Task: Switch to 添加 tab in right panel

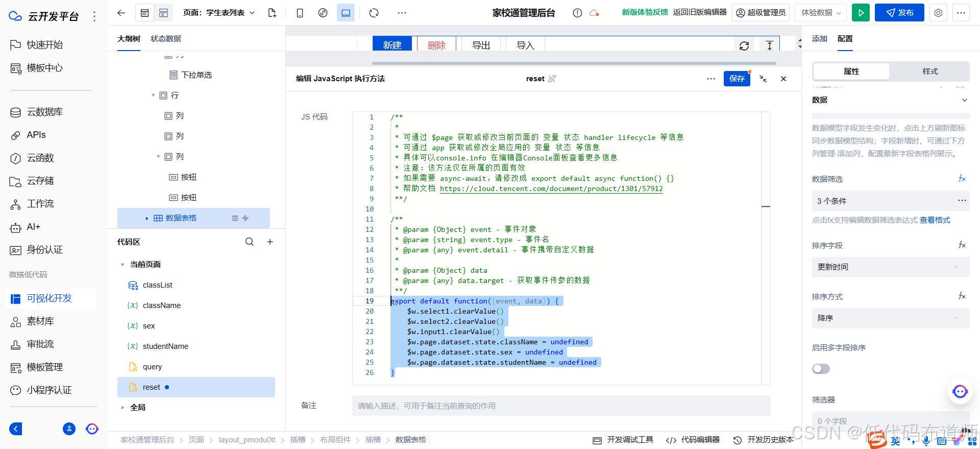Action: [820, 39]
